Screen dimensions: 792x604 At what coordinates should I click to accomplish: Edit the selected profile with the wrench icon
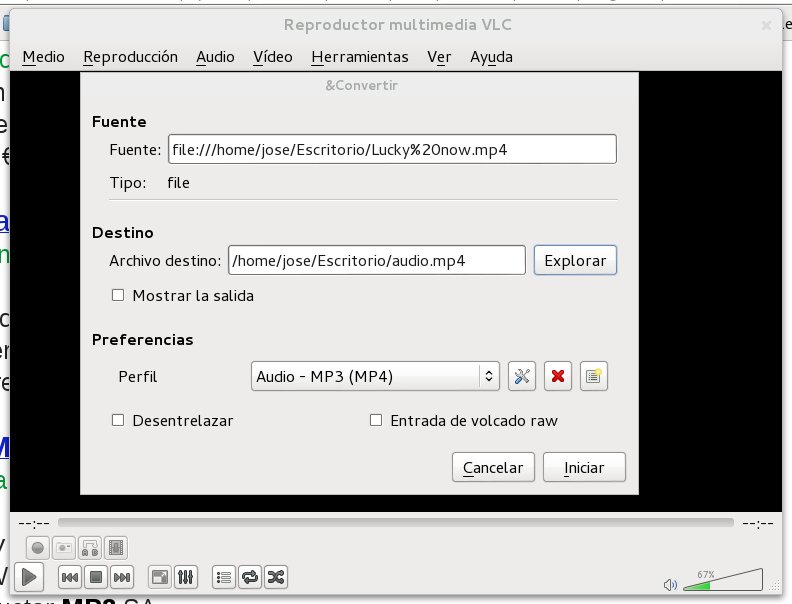[x=522, y=376]
